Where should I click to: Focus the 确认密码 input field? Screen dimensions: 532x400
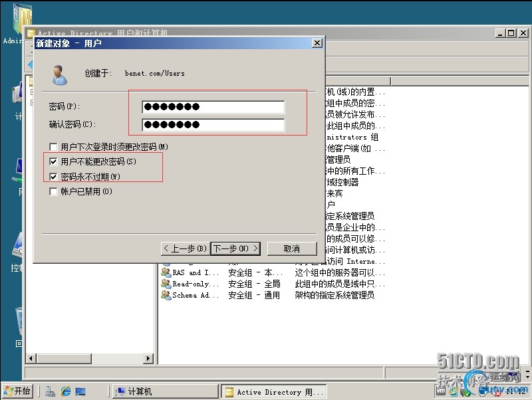tap(213, 125)
